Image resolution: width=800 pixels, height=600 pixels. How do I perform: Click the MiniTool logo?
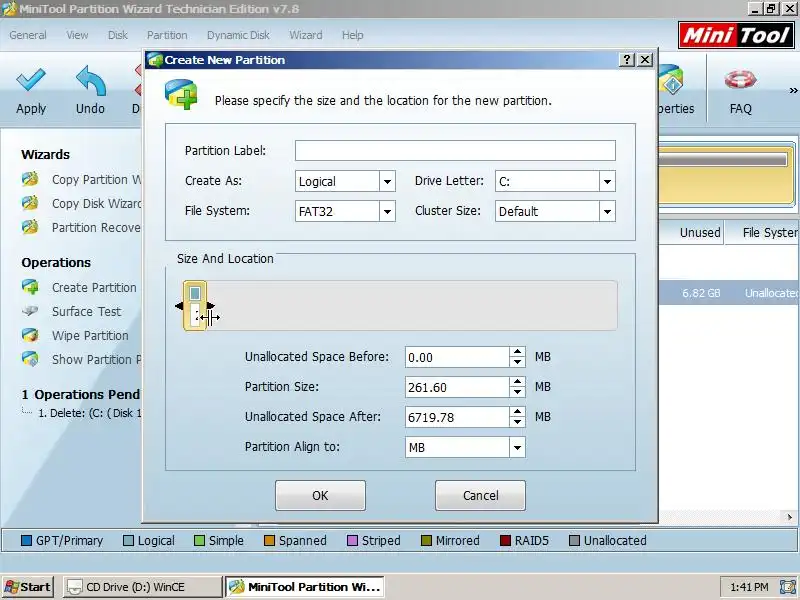coord(736,35)
